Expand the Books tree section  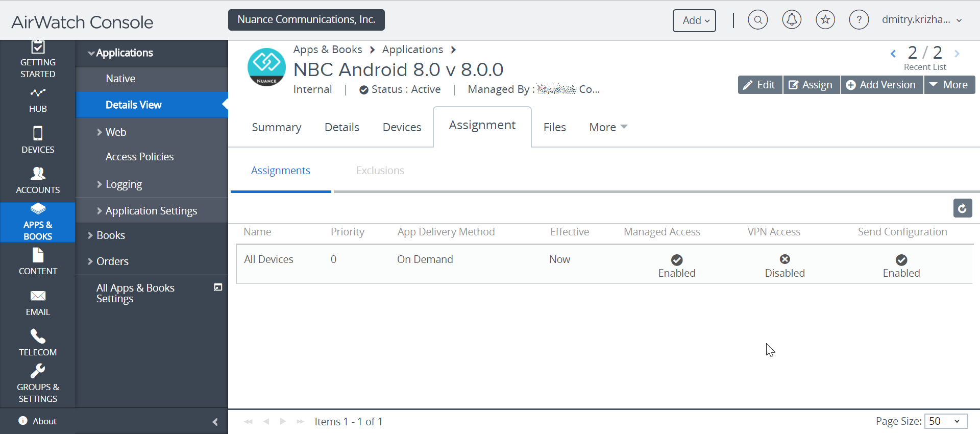(x=110, y=235)
